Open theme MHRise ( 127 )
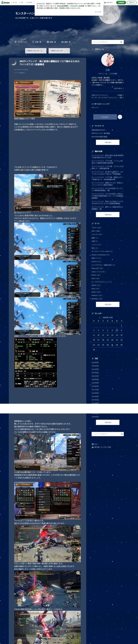Screen dimensions: 138x644 [x=97, y=295]
